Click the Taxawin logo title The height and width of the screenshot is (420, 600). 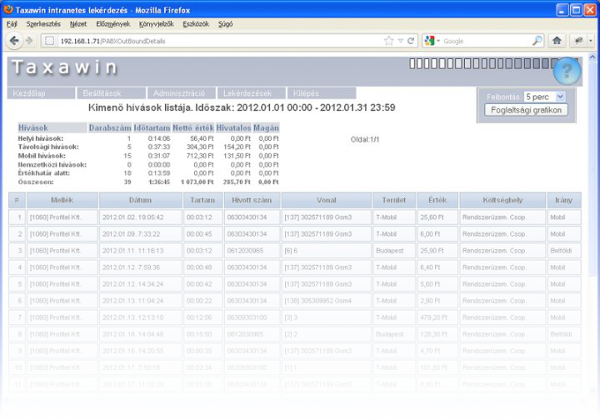tap(64, 68)
